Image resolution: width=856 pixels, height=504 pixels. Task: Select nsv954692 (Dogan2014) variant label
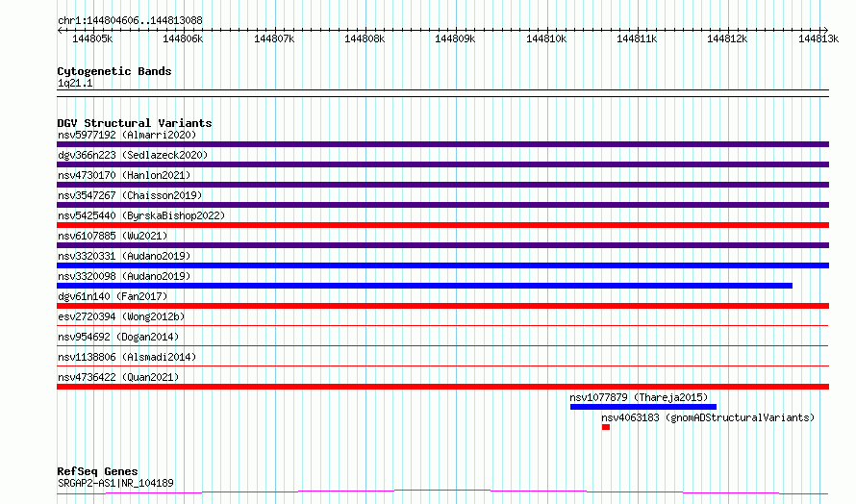118,337
